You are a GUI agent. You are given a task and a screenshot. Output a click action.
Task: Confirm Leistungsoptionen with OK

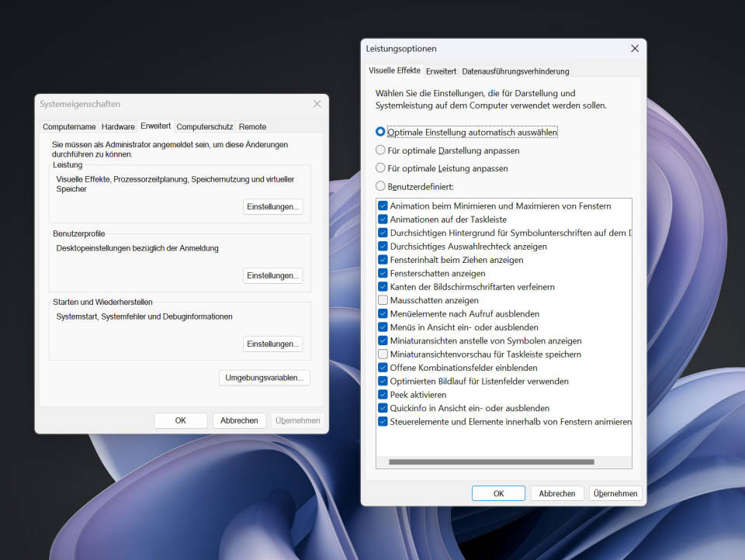click(x=498, y=493)
